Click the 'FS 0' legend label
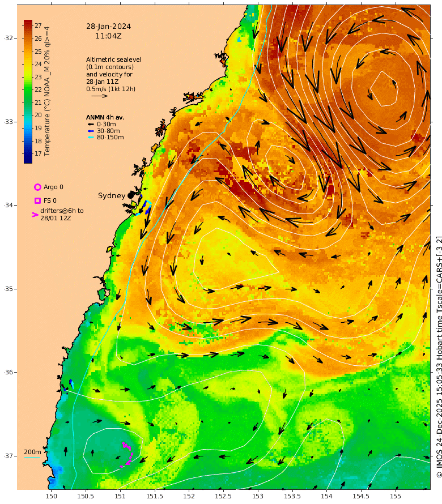442x504 pixels. click(x=50, y=200)
